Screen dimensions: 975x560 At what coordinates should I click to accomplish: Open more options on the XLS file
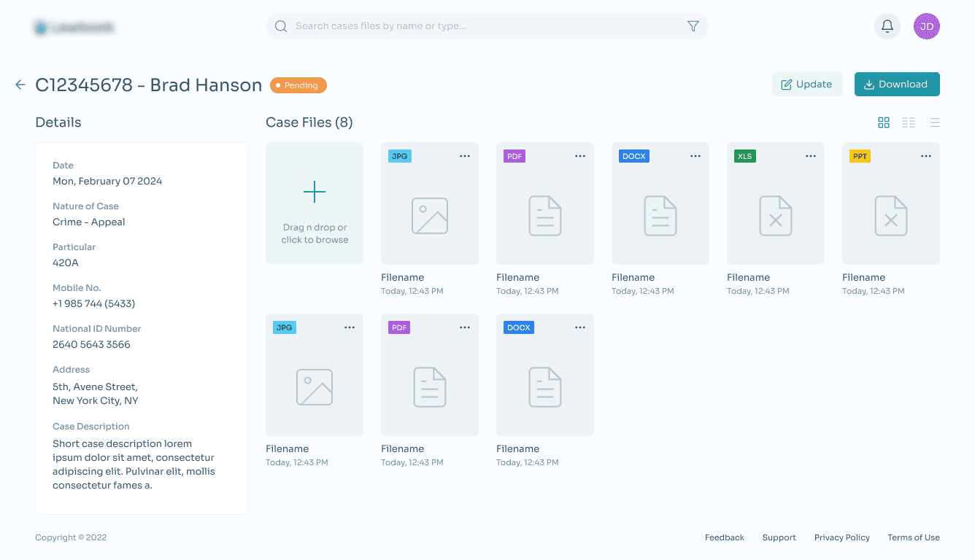(x=811, y=156)
